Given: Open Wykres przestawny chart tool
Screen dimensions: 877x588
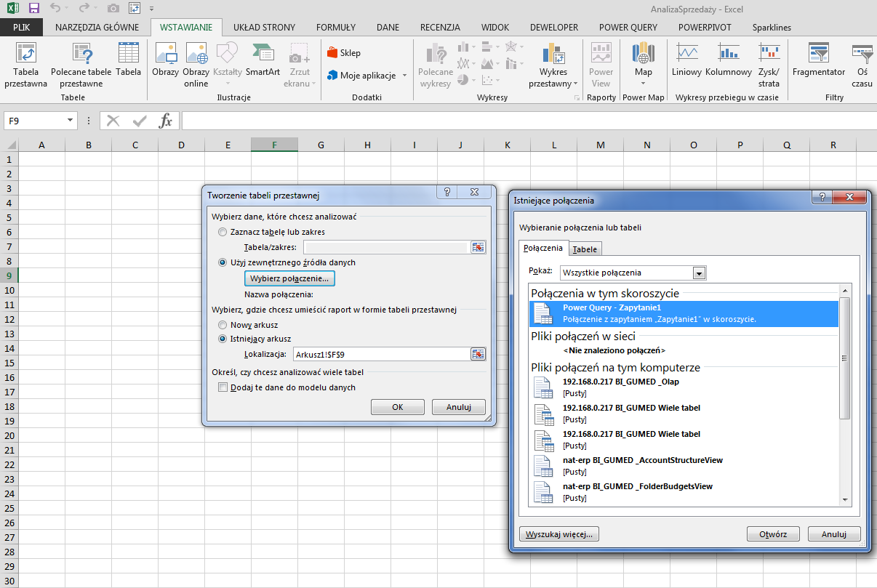Looking at the screenshot, I should tap(553, 65).
